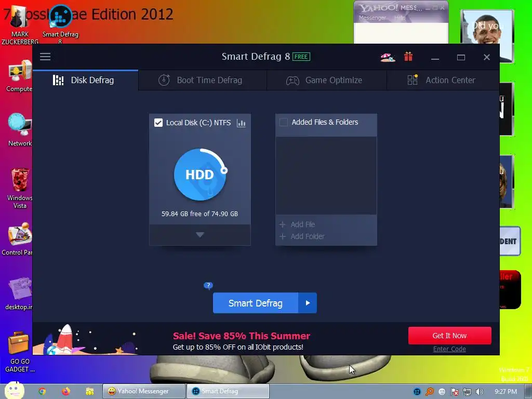Launch Firefox from the taskbar
Viewport: 532px width, 399px height.
[x=66, y=391]
